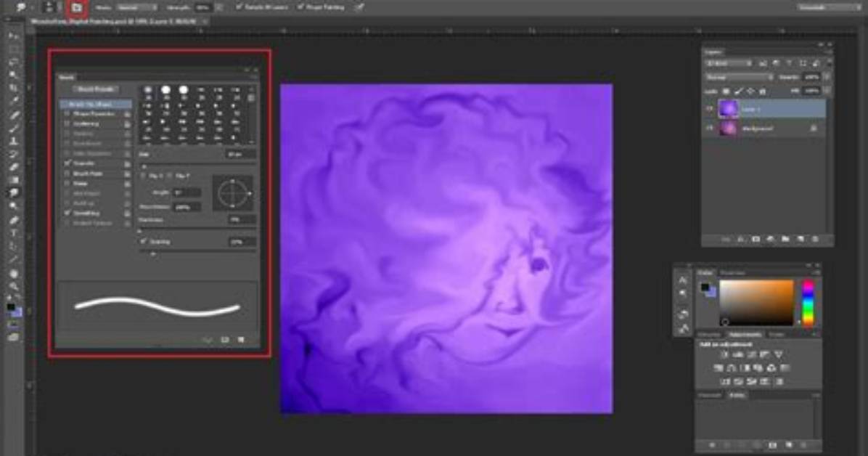Add a Brightness/Contrast adjustment
868x456 pixels.
[724, 354]
